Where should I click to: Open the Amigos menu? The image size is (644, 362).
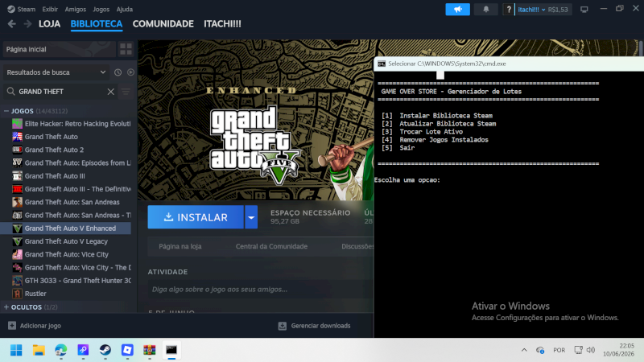[76, 9]
